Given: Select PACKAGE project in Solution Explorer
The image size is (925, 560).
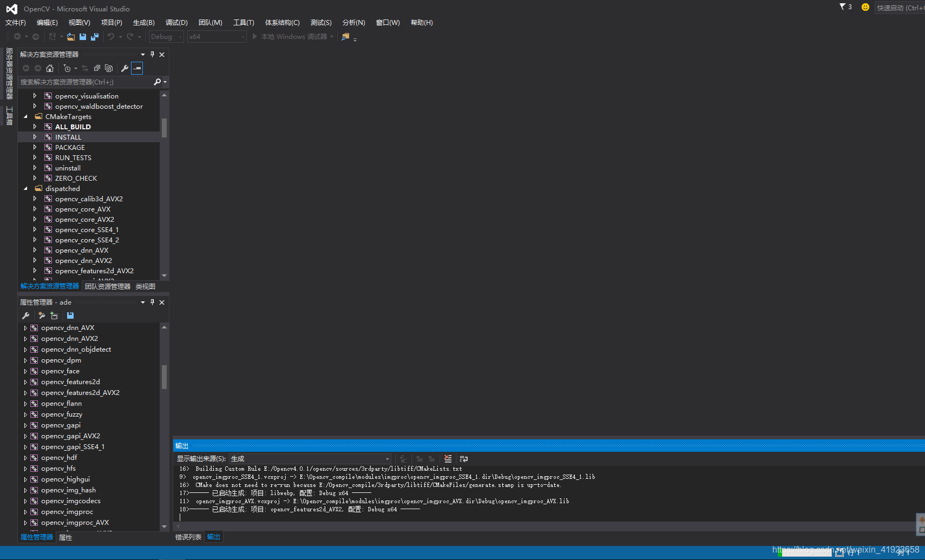Looking at the screenshot, I should [70, 147].
